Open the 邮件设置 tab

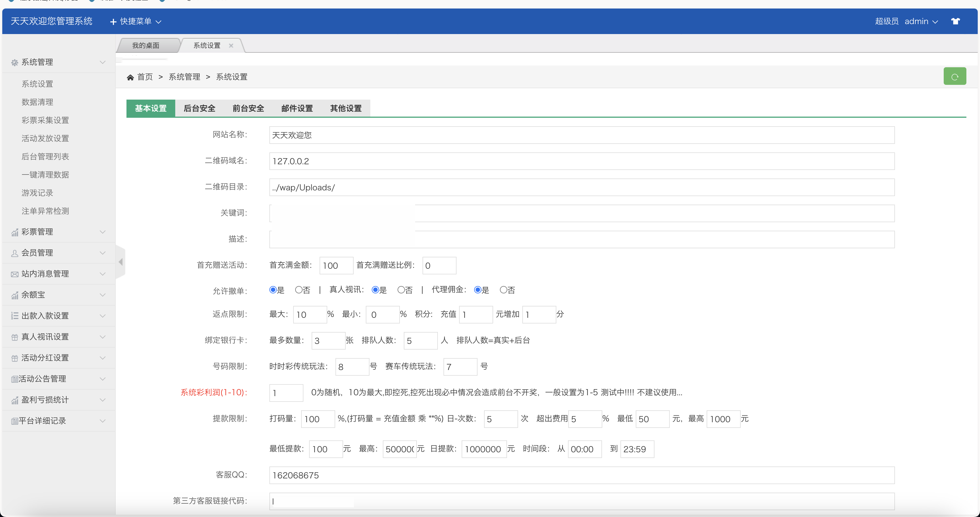click(x=297, y=108)
